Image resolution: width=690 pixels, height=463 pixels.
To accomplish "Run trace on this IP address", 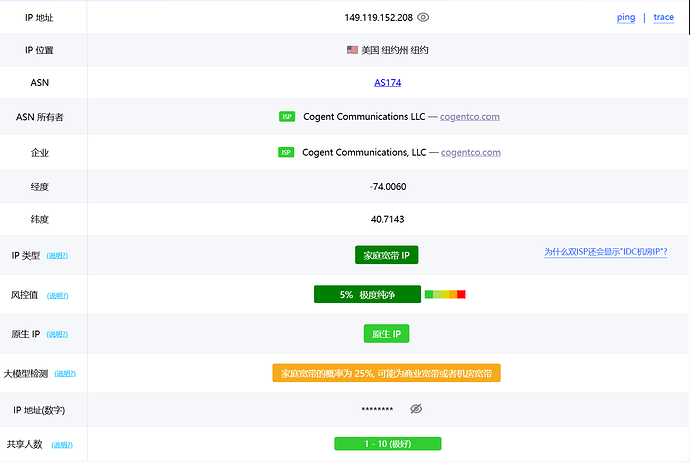I will click(x=664, y=17).
